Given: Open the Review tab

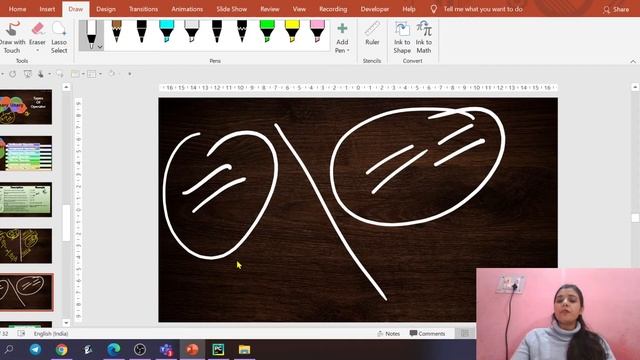Looking at the screenshot, I should pyautogui.click(x=270, y=9).
